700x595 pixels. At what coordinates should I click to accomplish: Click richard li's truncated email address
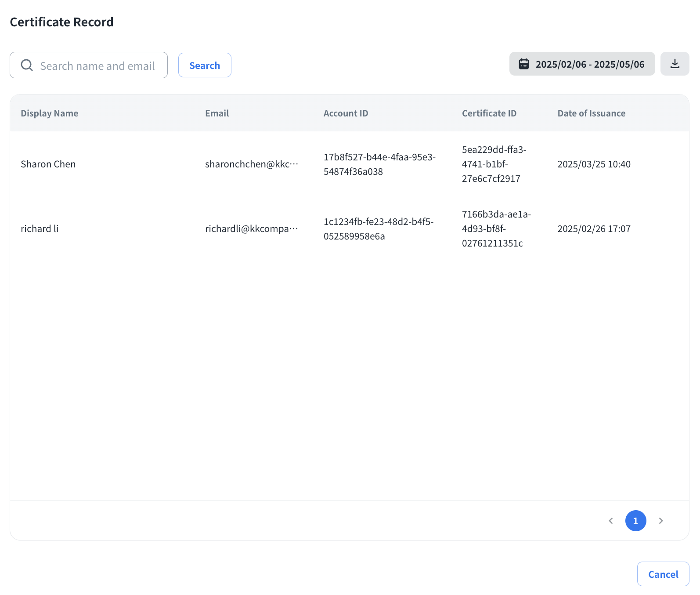click(x=251, y=229)
